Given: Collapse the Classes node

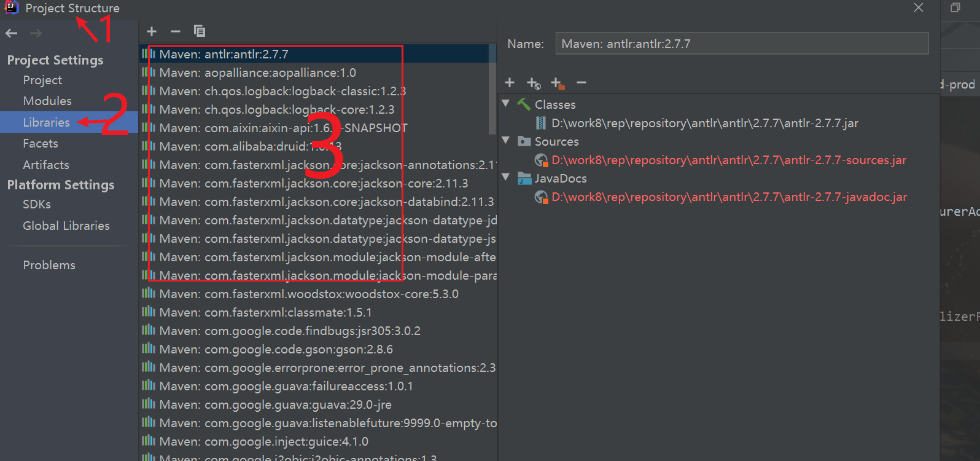Looking at the screenshot, I should tap(506, 104).
